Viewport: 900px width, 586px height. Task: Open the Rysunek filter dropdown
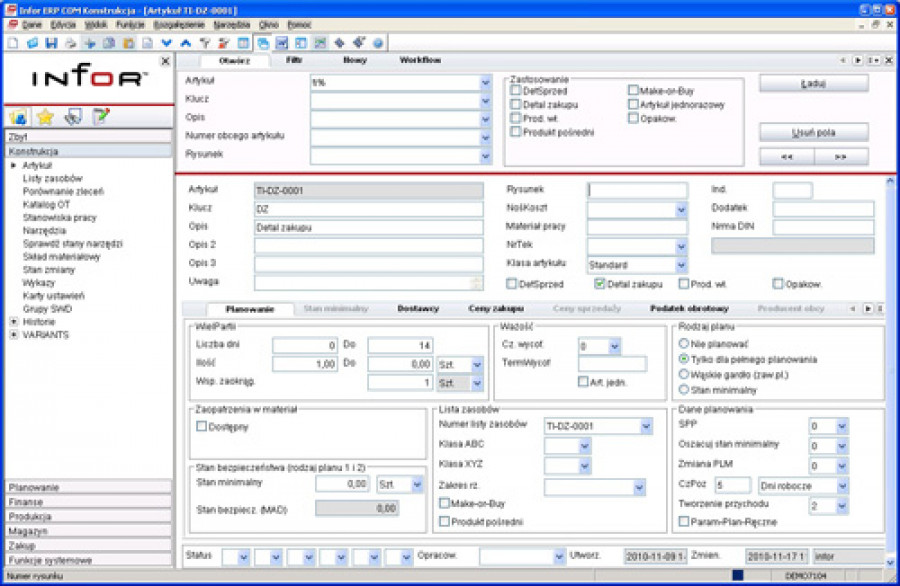pos(486,156)
